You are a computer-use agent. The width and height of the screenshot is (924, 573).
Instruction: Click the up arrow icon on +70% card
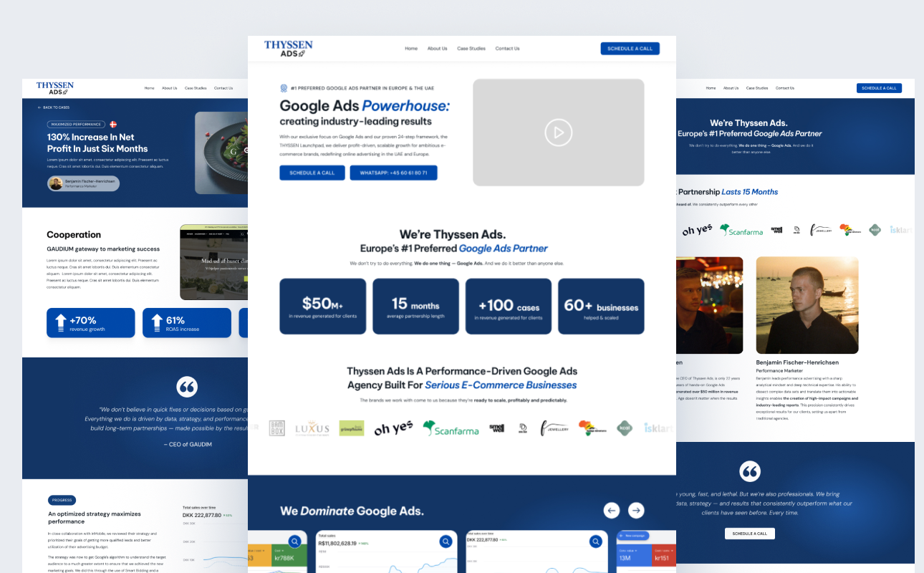60,323
